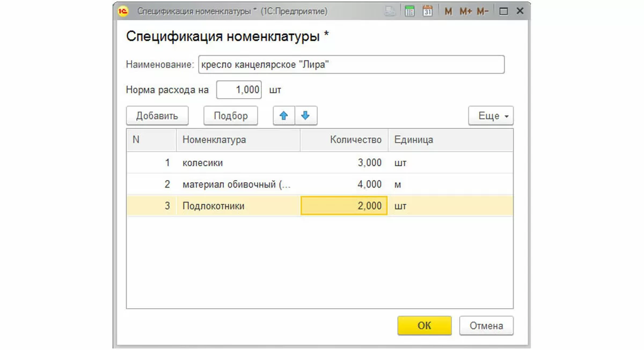Open the calendar icon in the title bar
This screenshot has height=350, width=644.
click(428, 11)
